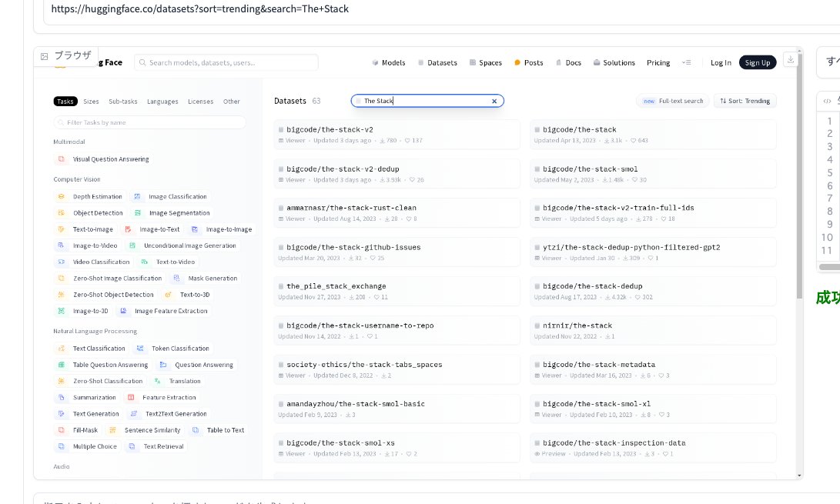Screen dimensions: 840x504
Task: Switch to the Licenses filter tab
Action: (x=200, y=102)
